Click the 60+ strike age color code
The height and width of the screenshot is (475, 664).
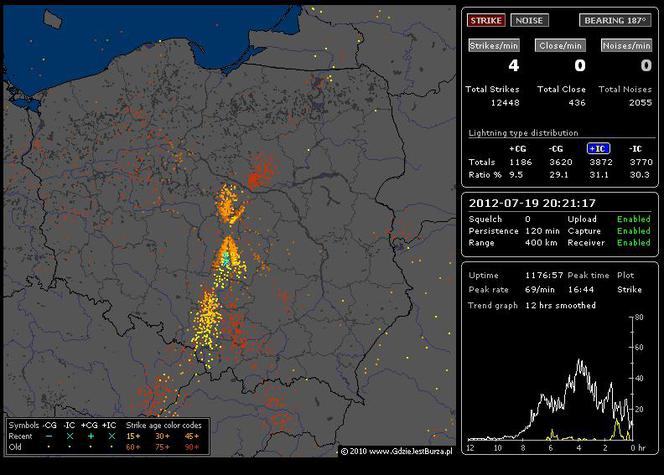(x=133, y=447)
